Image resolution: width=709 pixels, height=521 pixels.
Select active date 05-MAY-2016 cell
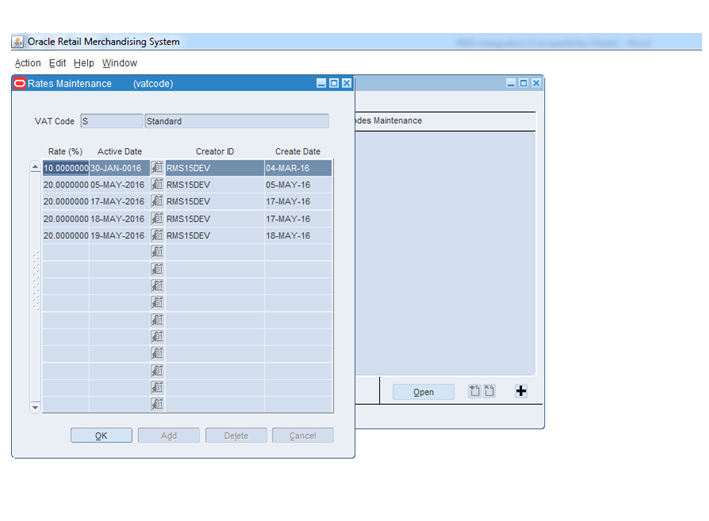coord(119,185)
